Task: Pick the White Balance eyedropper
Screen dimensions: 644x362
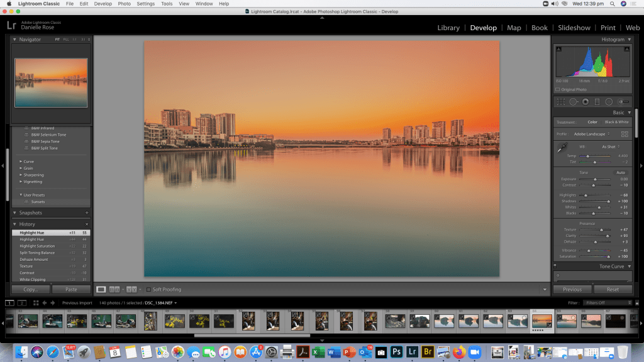Action: [561, 148]
